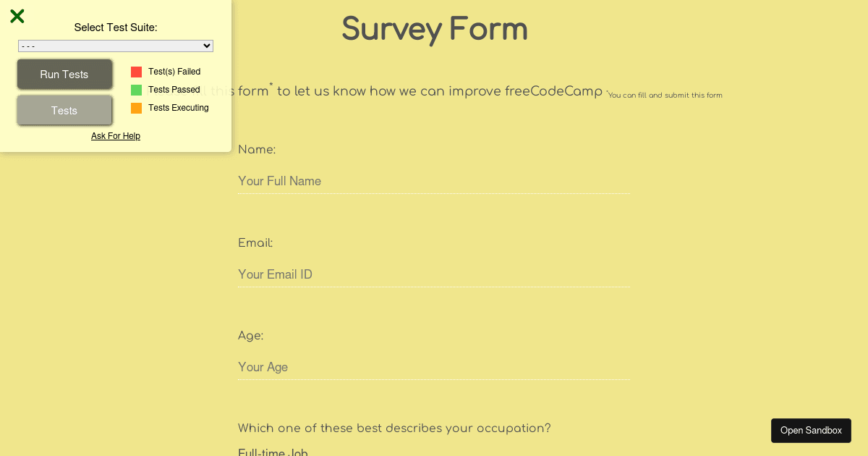Screen dimensions: 868x456
Task: Close the test suite panel
Action: click(x=17, y=15)
